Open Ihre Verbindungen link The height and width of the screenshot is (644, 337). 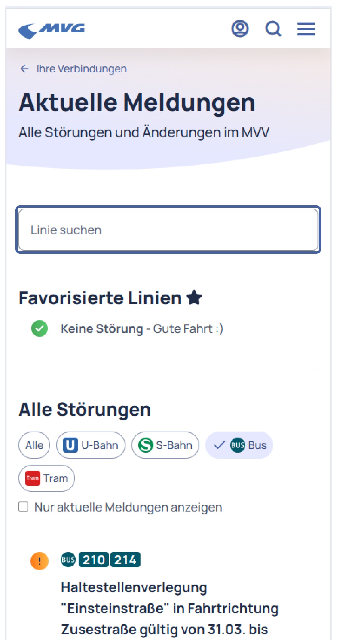coord(82,69)
